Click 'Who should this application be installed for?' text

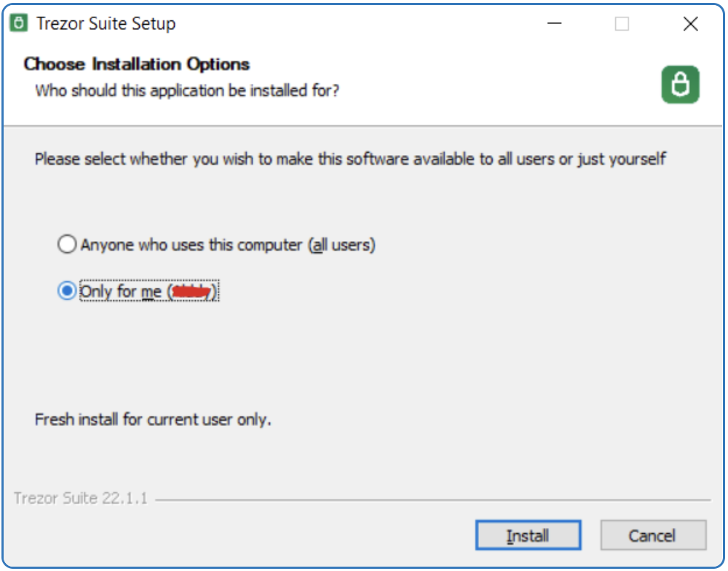[187, 90]
